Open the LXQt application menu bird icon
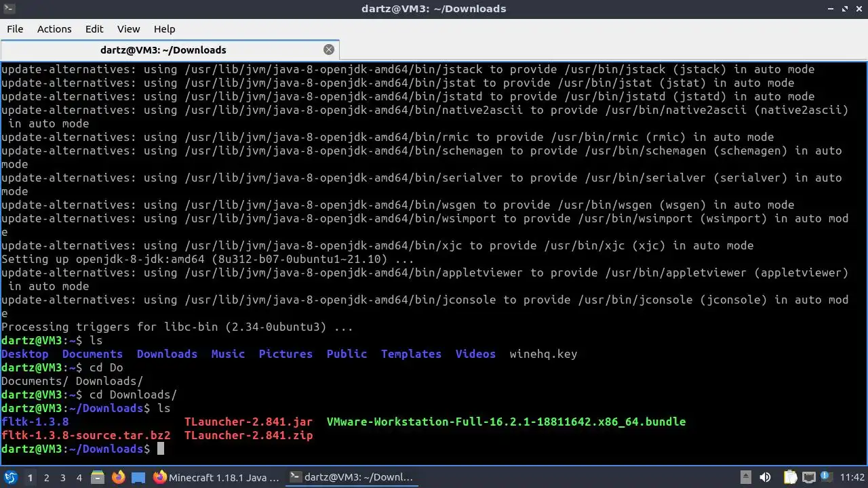Screen dimensions: 868x488 10,478
